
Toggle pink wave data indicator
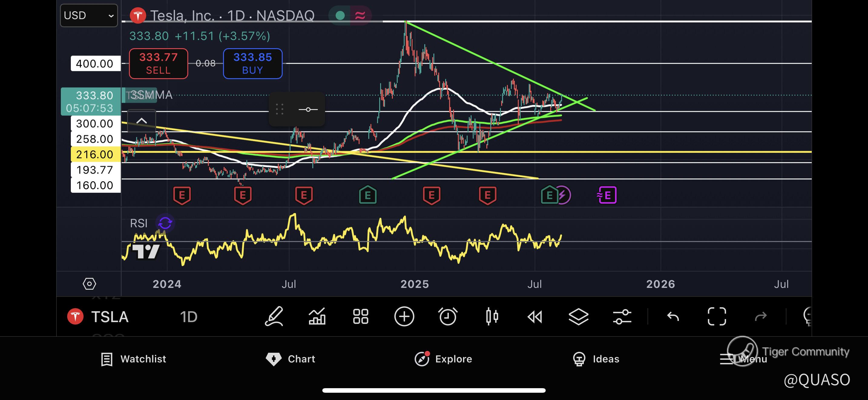pos(360,15)
